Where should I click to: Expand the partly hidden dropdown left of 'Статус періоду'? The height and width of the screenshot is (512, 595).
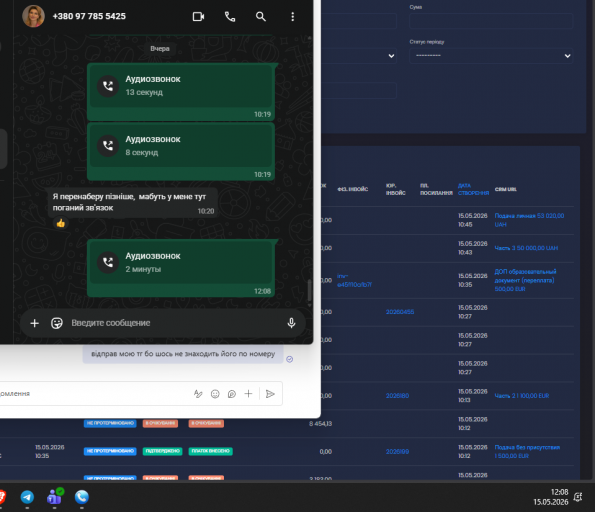pyautogui.click(x=359, y=56)
